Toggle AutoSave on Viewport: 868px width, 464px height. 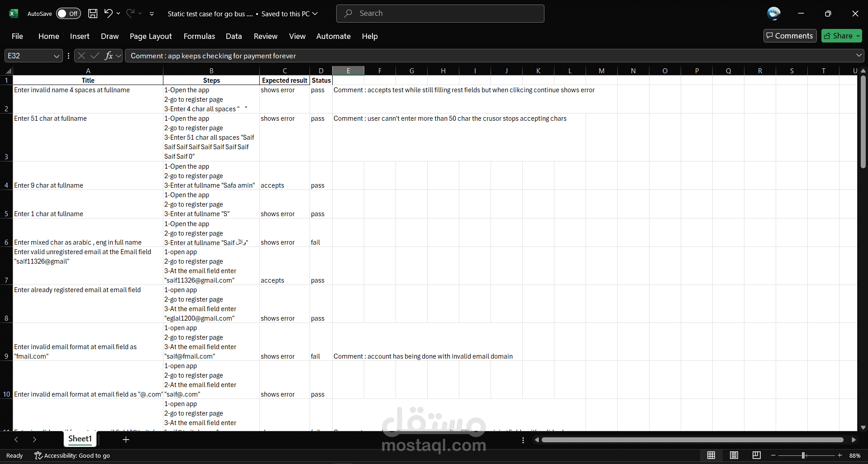[x=68, y=14]
